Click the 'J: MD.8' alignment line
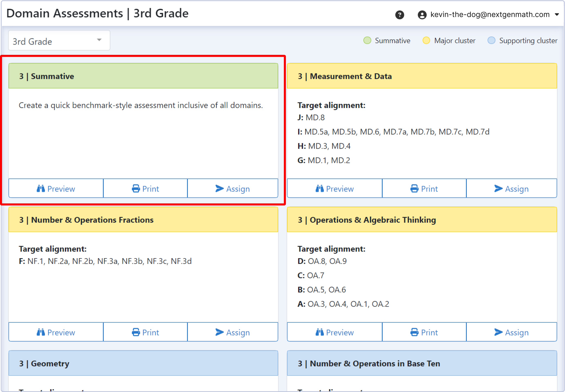 tap(311, 117)
